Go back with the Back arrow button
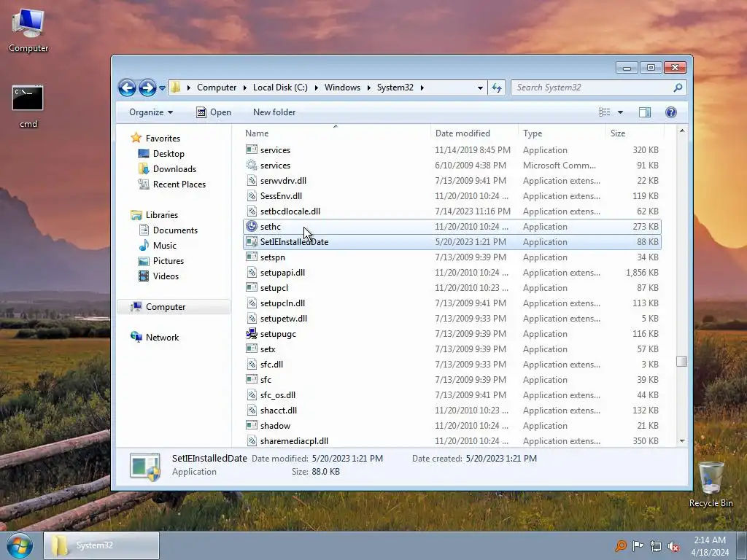 click(x=127, y=87)
